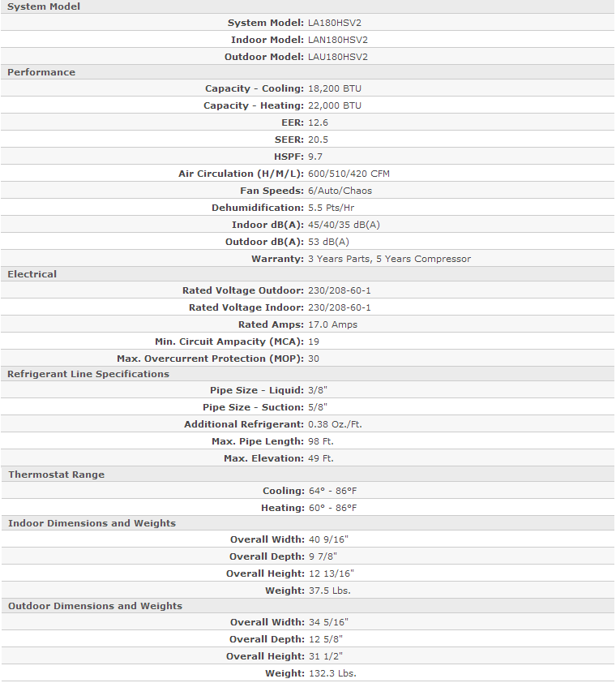Click the 6/Auto/Chaos fan speeds value
Viewport: 616px width, 683px height.
tap(340, 191)
